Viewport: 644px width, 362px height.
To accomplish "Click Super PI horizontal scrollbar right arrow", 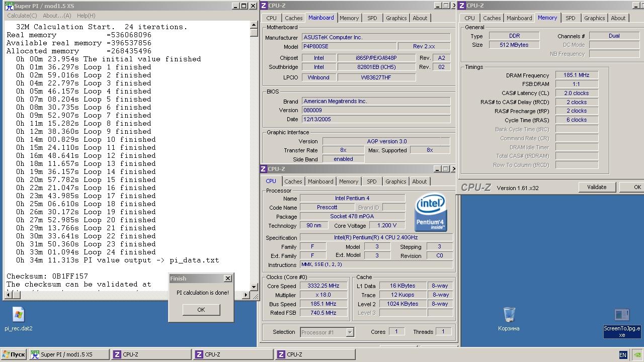I will (x=247, y=295).
